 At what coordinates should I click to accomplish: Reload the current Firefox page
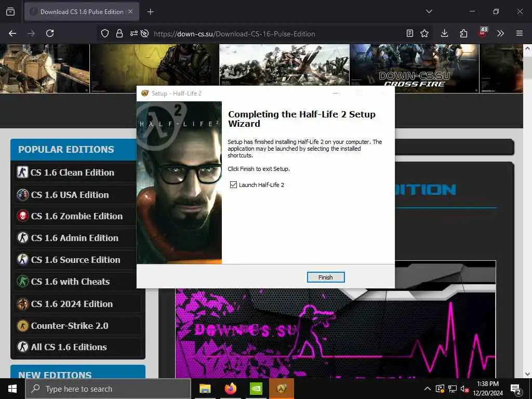(x=50, y=33)
